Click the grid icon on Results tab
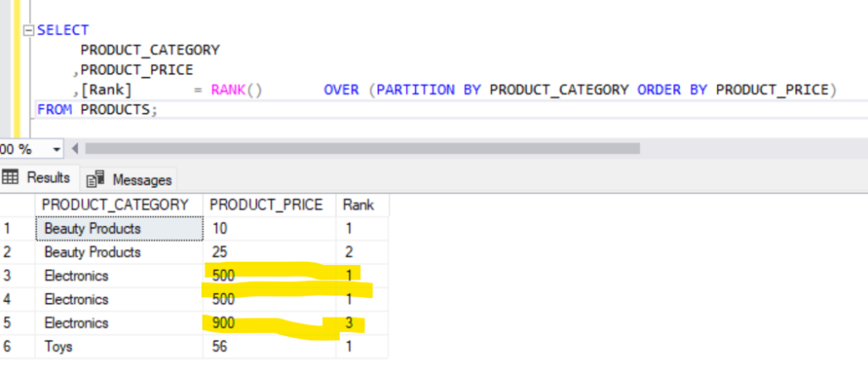 click(12, 178)
